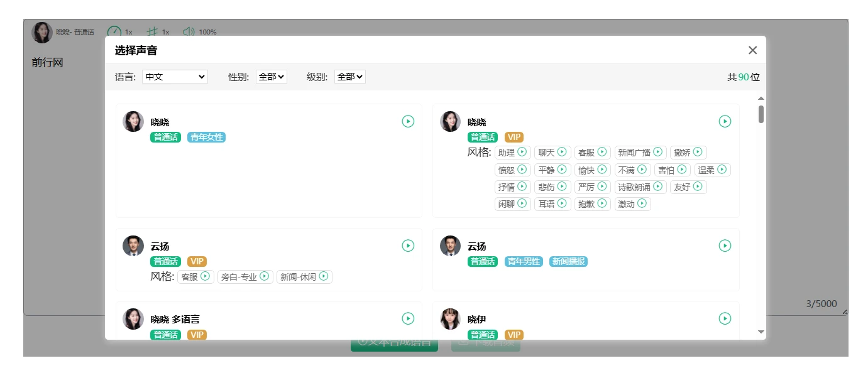868x373 pixels.
Task: Play the 新闻广播 style sample
Action: [657, 152]
